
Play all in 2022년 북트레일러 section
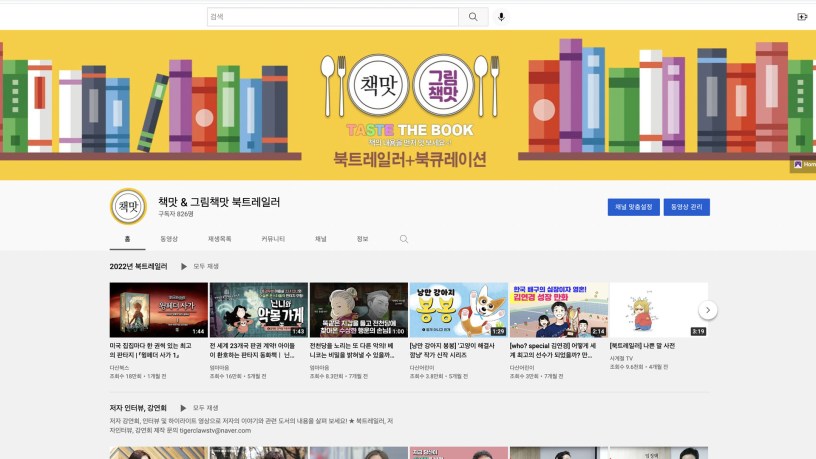200,267
